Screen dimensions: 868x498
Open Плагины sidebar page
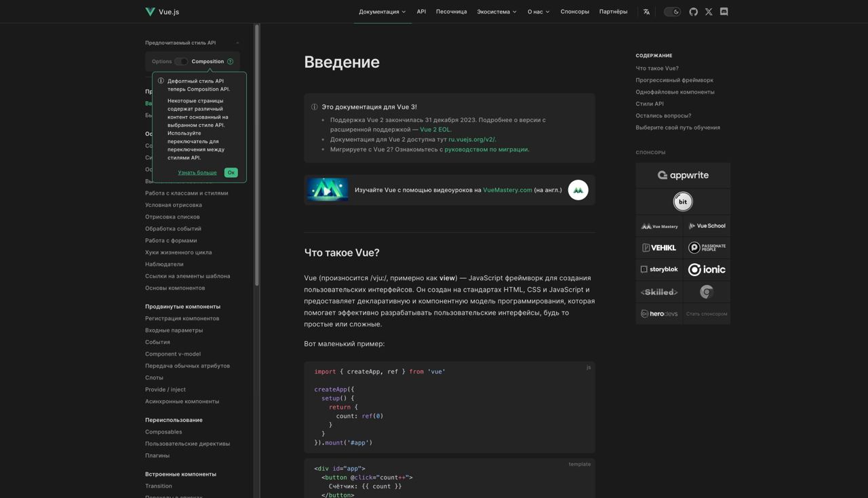coord(157,456)
